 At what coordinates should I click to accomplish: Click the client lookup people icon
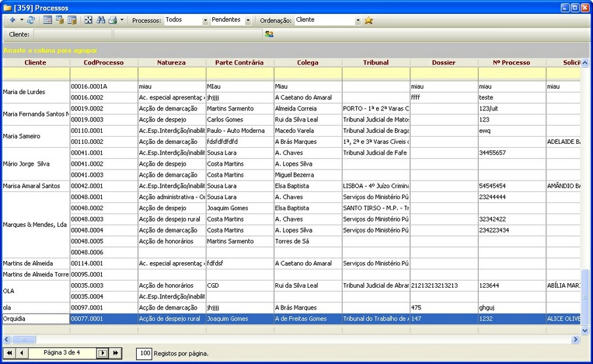269,34
